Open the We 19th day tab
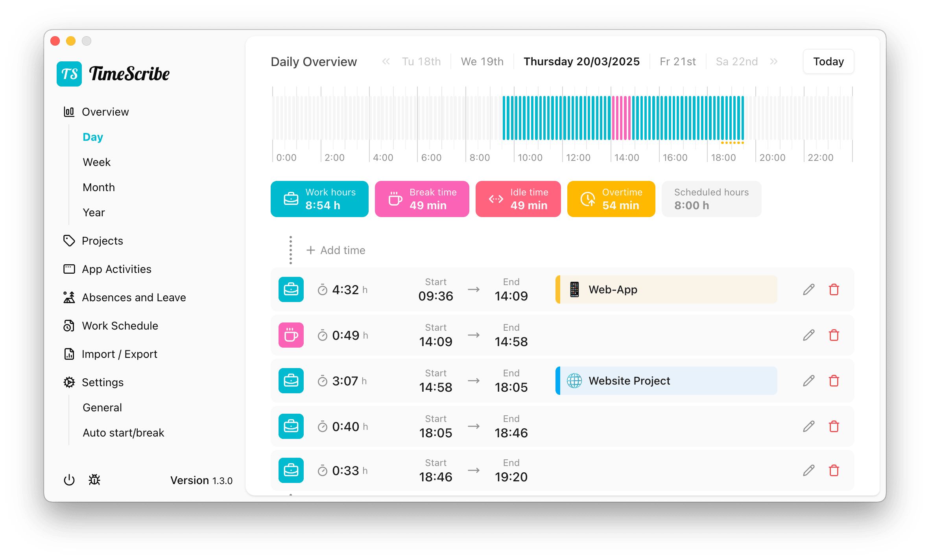This screenshot has width=930, height=560. (482, 61)
